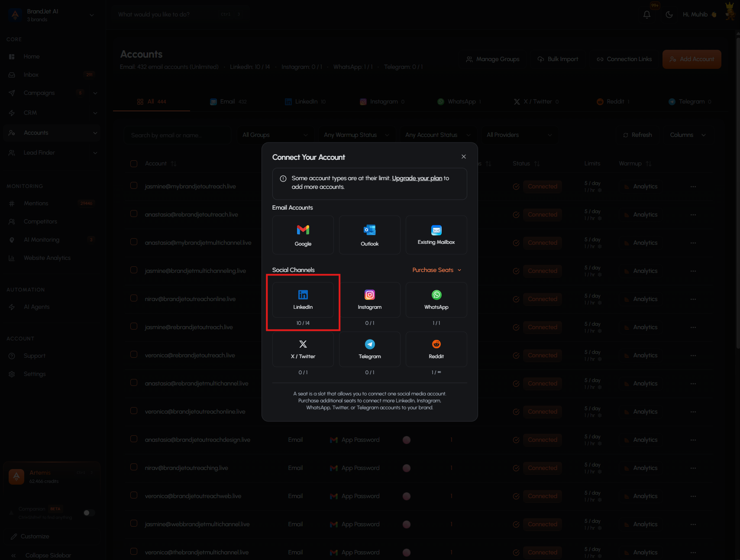The width and height of the screenshot is (740, 560).
Task: Check anastasia@mybrandjetmultichannel.live row
Action: 134,242
